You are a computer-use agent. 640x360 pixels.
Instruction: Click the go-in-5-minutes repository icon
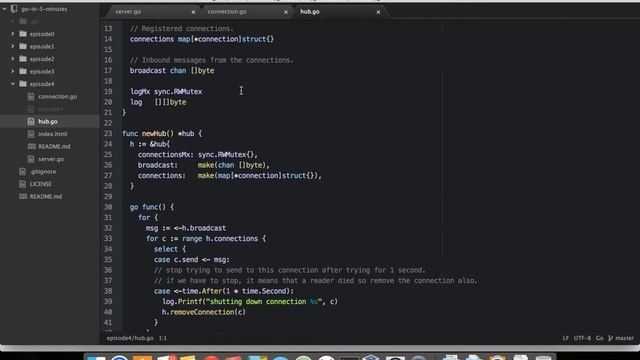14,9
